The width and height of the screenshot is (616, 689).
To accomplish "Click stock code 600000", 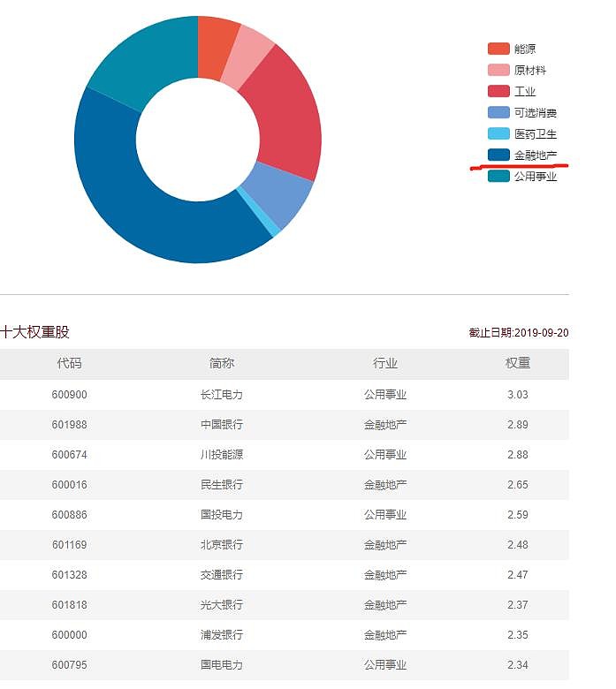I will [69, 635].
